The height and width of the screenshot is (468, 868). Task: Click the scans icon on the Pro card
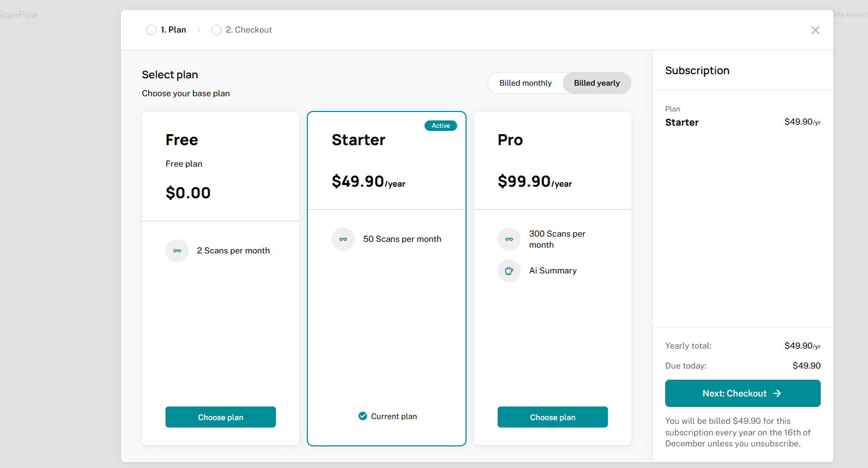[x=509, y=239]
